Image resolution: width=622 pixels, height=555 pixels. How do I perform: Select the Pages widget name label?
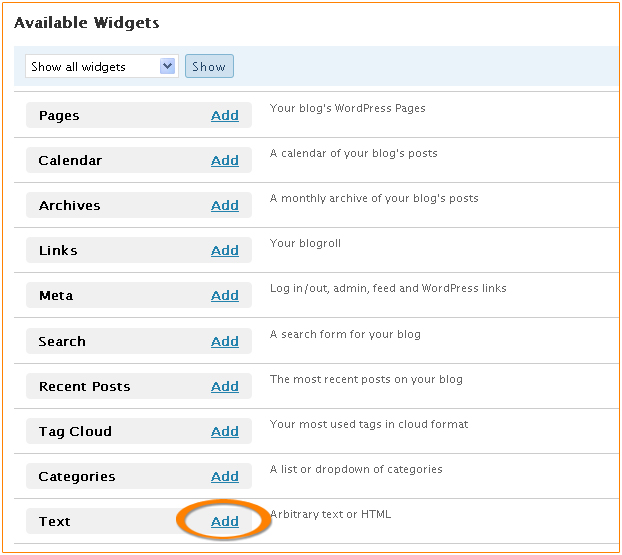(59, 116)
